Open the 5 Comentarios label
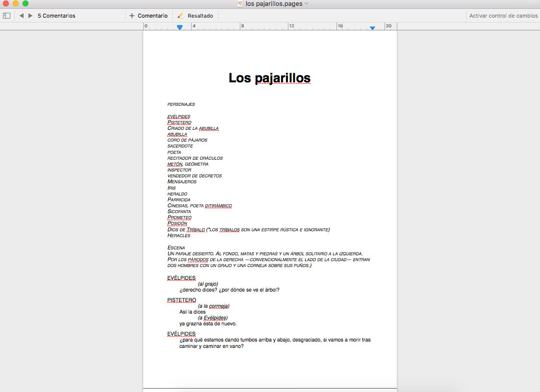 (x=56, y=16)
